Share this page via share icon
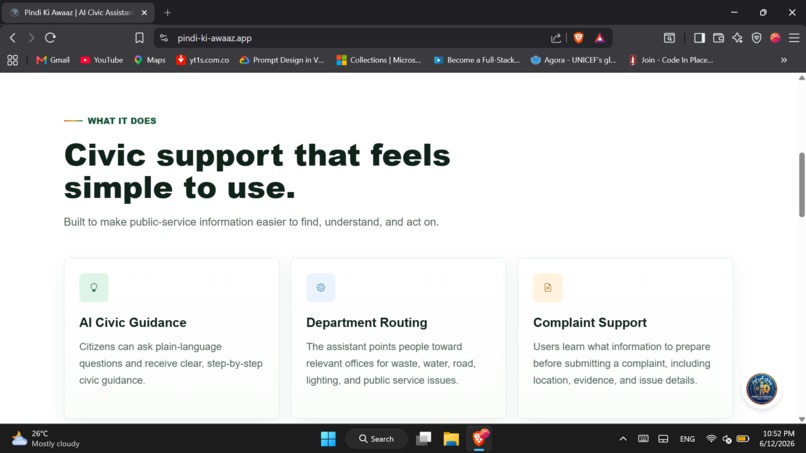 pyautogui.click(x=556, y=38)
